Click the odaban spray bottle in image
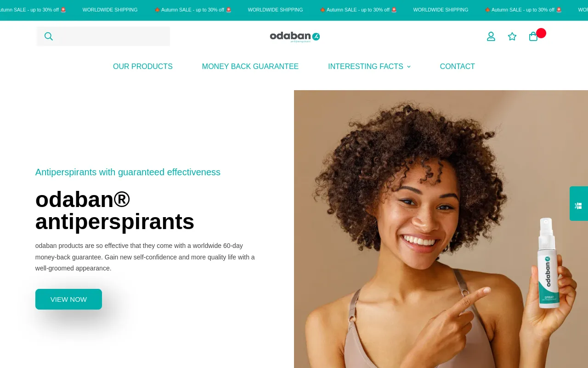 pyautogui.click(x=548, y=262)
